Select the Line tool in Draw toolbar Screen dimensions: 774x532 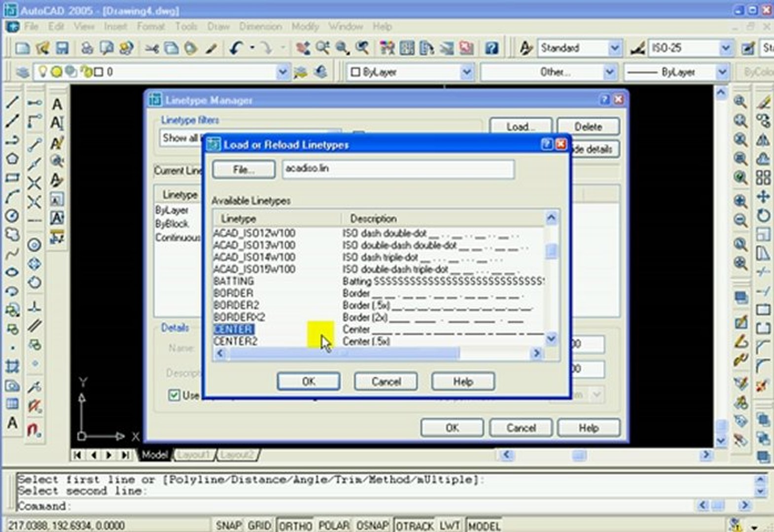[x=12, y=102]
